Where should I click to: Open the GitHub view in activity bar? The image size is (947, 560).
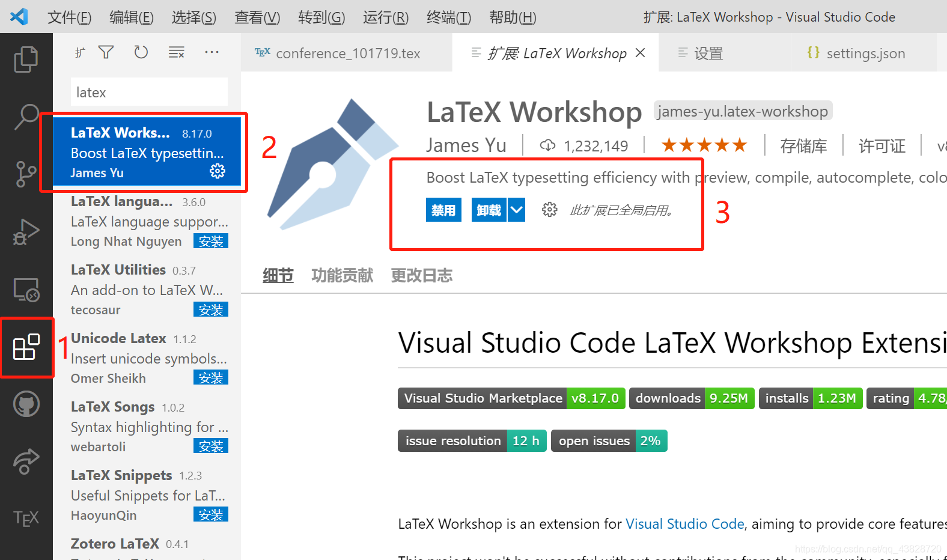click(x=26, y=404)
